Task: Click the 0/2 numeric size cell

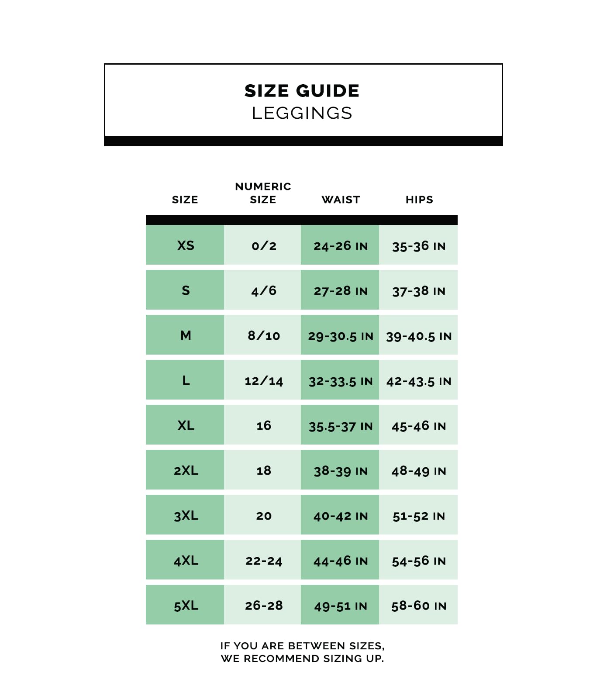Action: pos(263,245)
